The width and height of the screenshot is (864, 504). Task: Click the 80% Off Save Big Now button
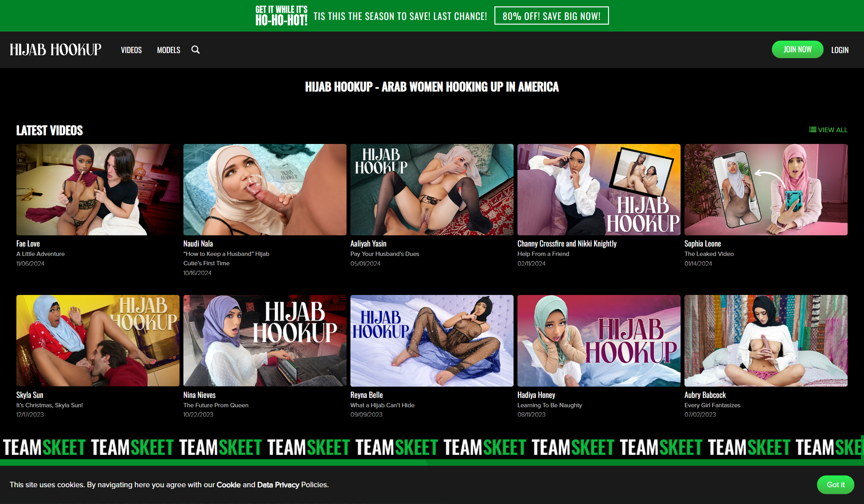[x=551, y=16]
